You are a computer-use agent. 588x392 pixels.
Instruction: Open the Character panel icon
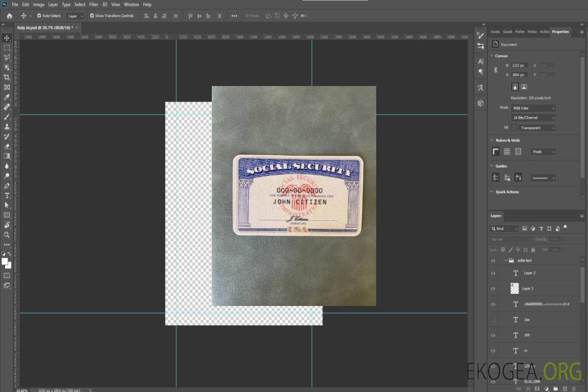[481, 62]
